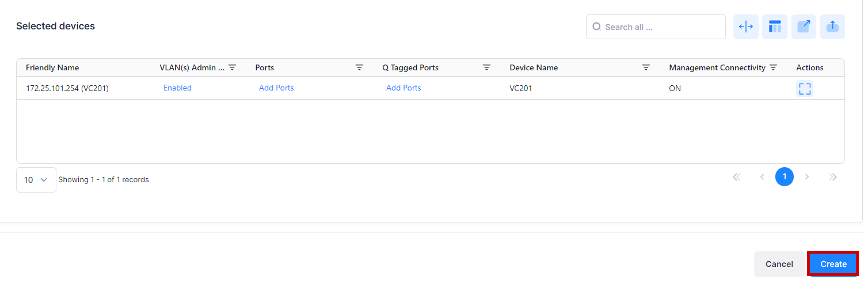Jump to the last page arrow
868x294 pixels.
coord(832,177)
